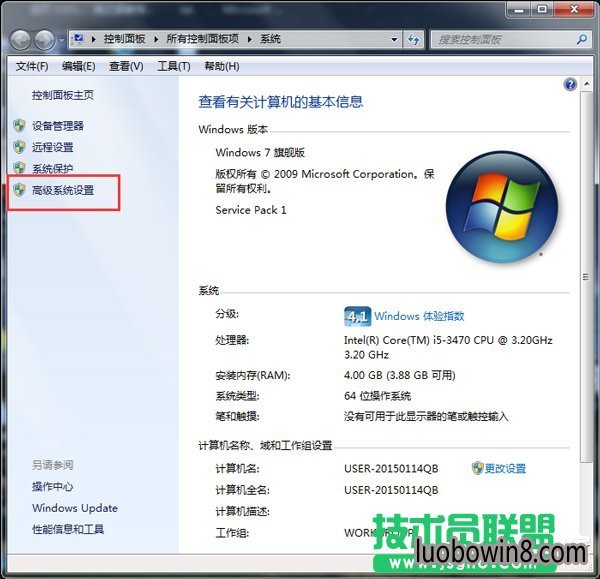
Task: Select pen and touch value 没有可用于此显示器的笔或触控输入
Action: tap(426, 416)
